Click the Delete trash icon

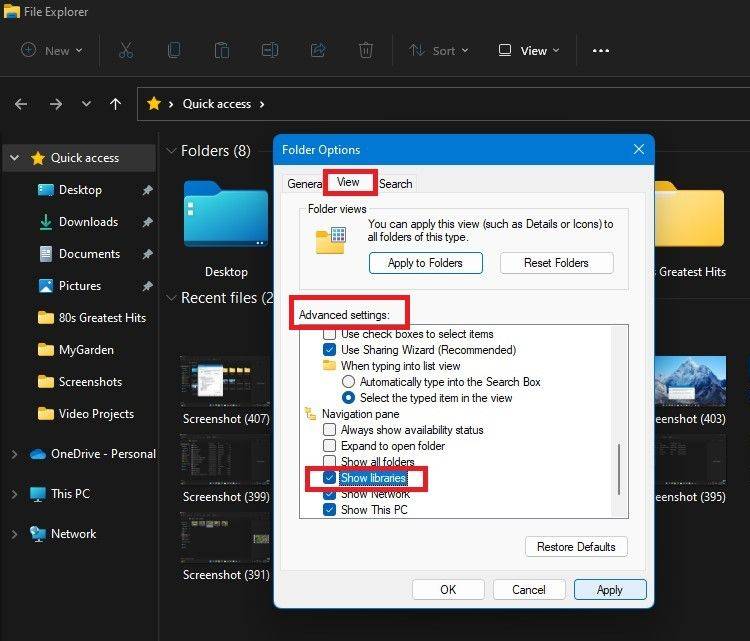point(366,50)
